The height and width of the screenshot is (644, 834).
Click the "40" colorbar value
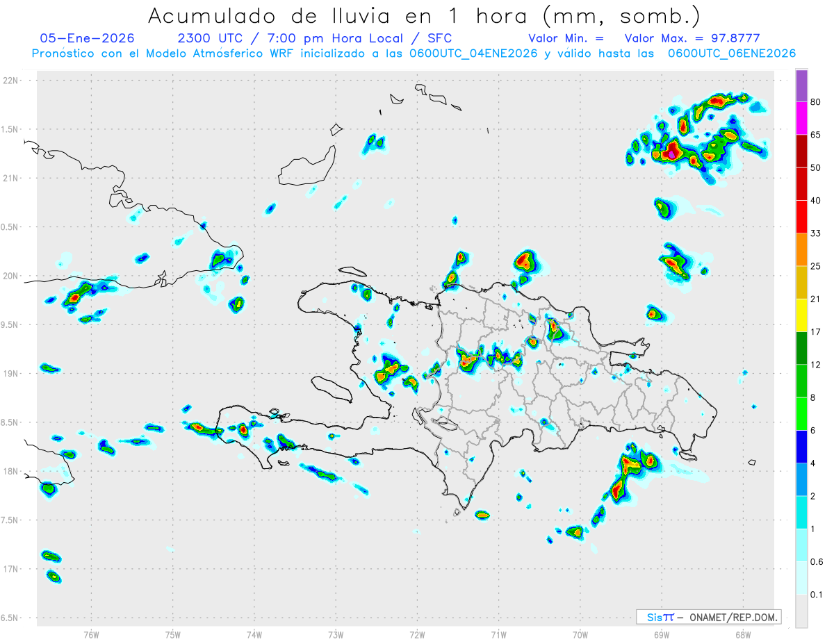click(x=816, y=201)
